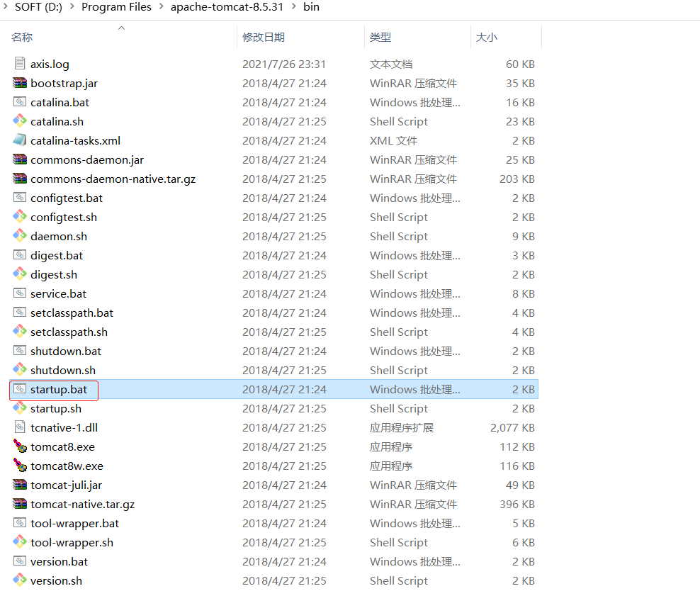Click the file name setclasspath.sh
The height and width of the screenshot is (613, 700).
point(69,332)
